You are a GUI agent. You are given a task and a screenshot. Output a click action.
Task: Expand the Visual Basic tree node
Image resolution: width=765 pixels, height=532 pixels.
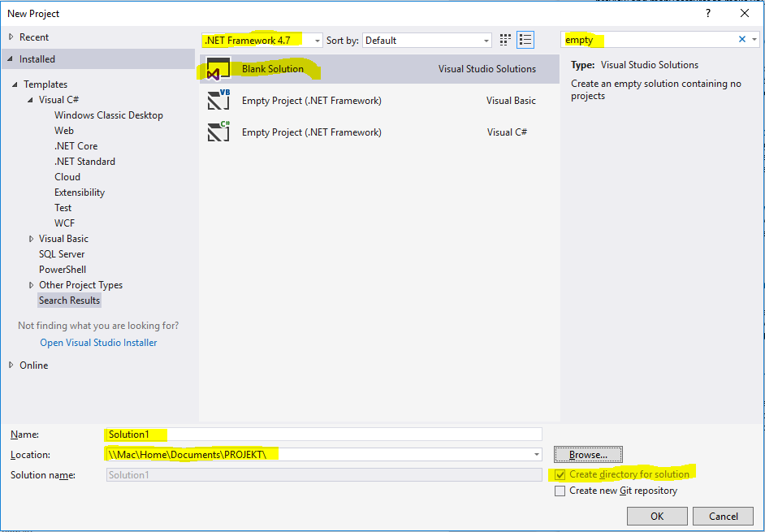coord(31,239)
